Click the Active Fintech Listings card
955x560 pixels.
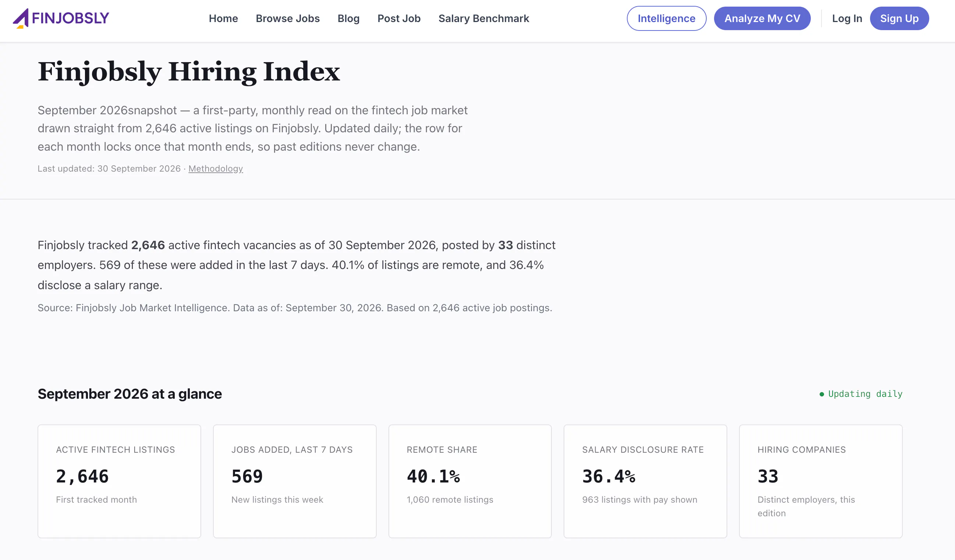click(x=119, y=481)
